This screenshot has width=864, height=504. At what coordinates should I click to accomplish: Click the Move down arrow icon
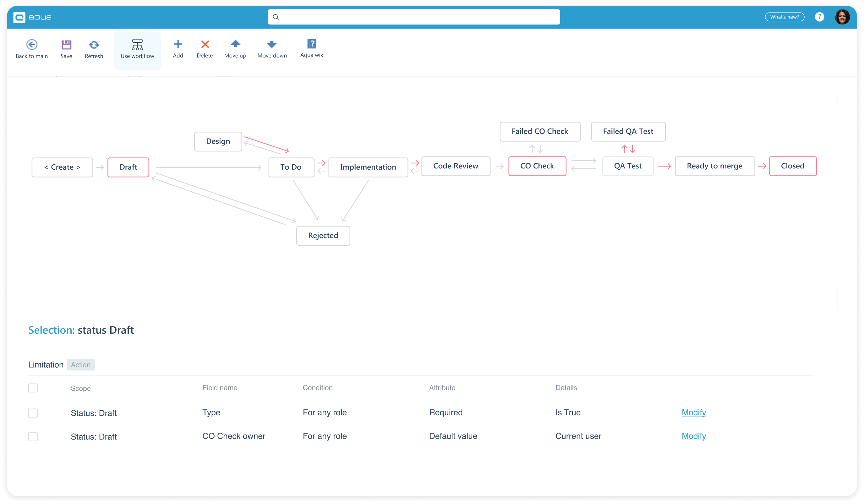click(x=271, y=44)
